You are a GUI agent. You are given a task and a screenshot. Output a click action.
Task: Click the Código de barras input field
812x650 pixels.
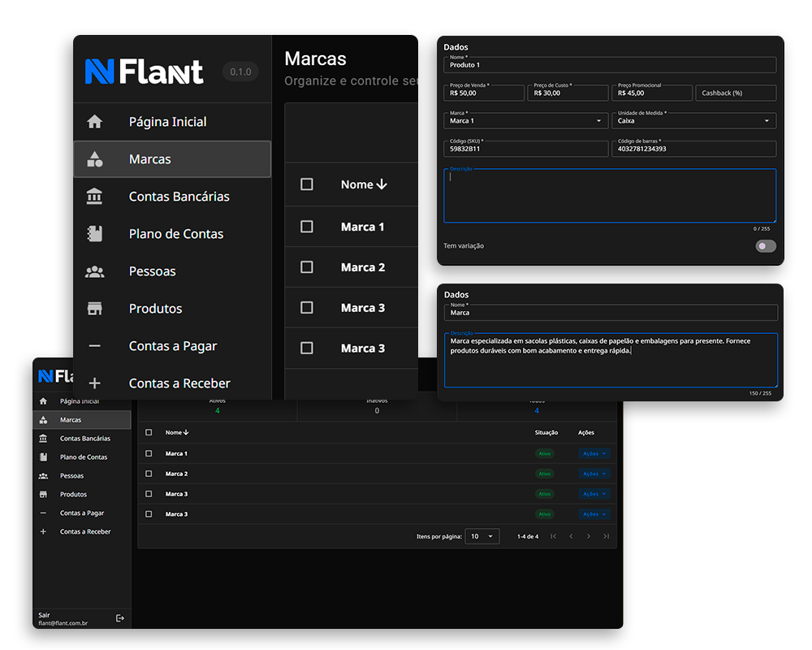(x=694, y=149)
